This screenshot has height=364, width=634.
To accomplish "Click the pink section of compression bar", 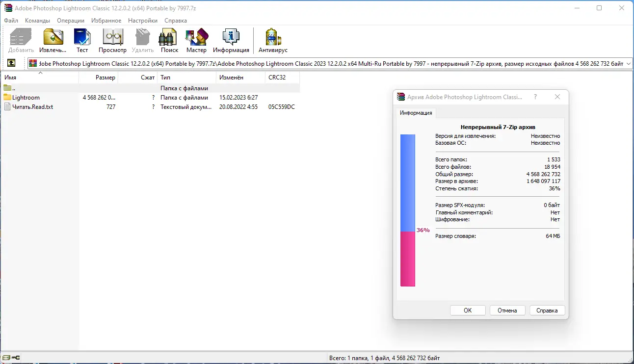I will pos(408,259).
